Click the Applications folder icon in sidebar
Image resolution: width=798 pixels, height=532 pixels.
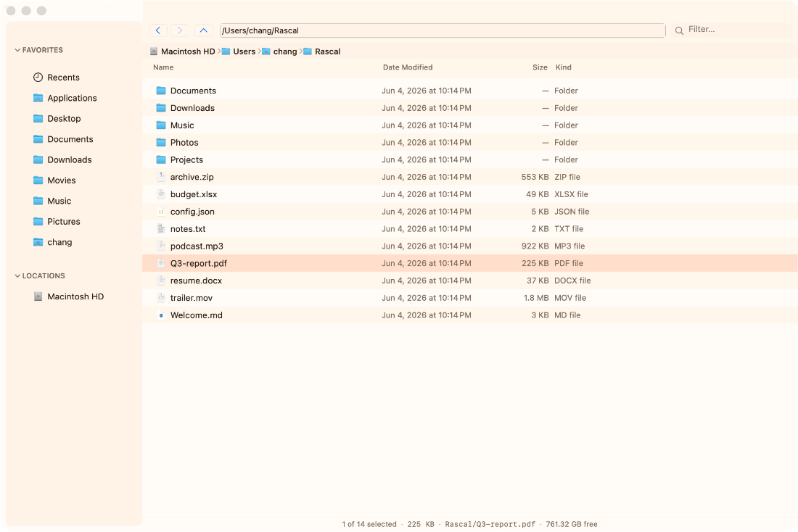38,98
